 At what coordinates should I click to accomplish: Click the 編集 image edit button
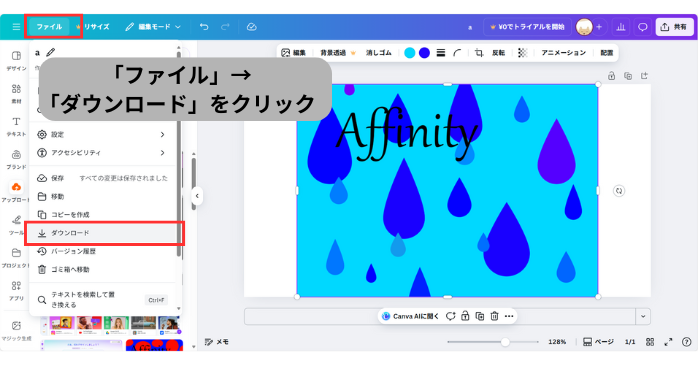click(293, 53)
